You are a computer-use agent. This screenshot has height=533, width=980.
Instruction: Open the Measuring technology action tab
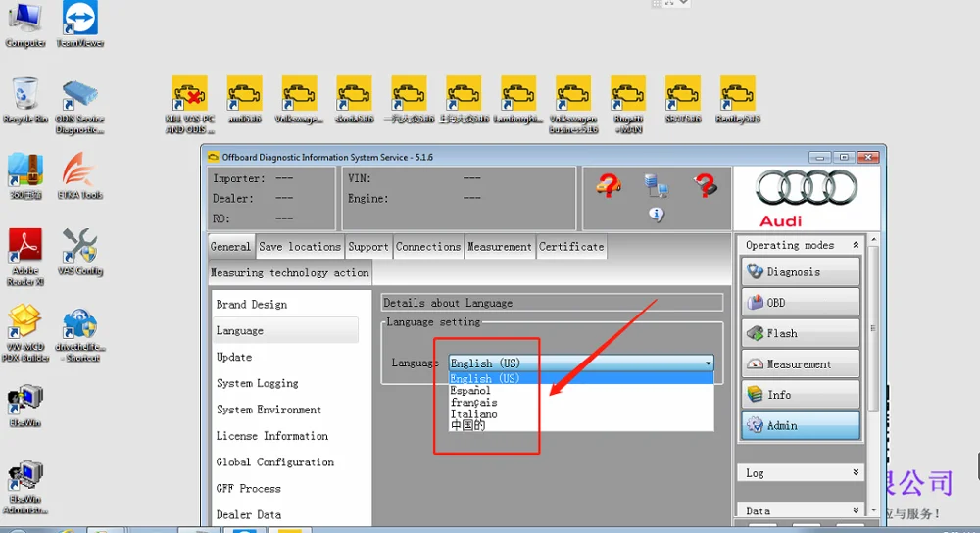[x=290, y=273]
